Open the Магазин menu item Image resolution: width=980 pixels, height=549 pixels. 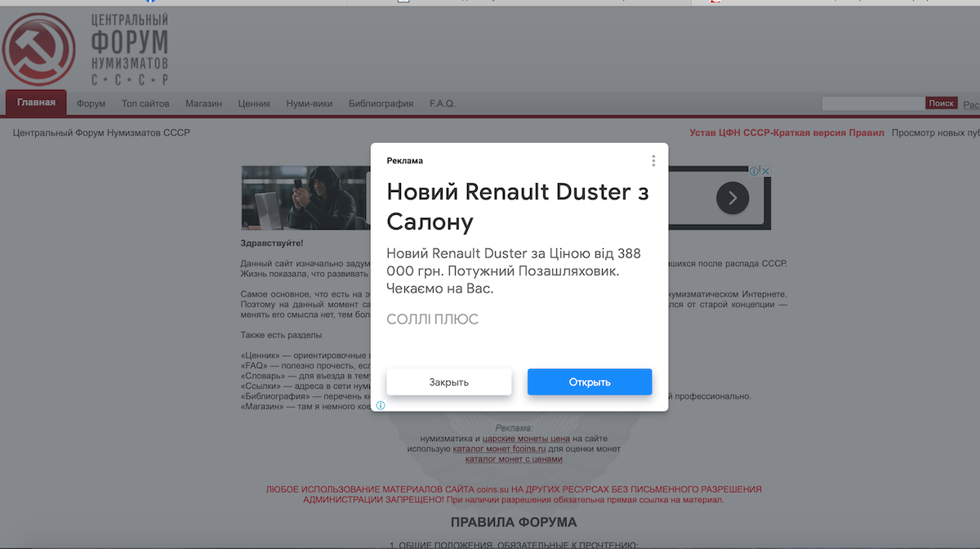point(203,104)
